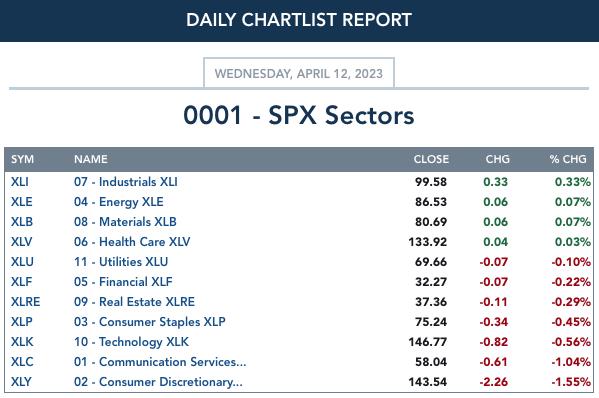The height and width of the screenshot is (398, 599).
Task: Select the XLB symbol link
Action: [x=22, y=222]
